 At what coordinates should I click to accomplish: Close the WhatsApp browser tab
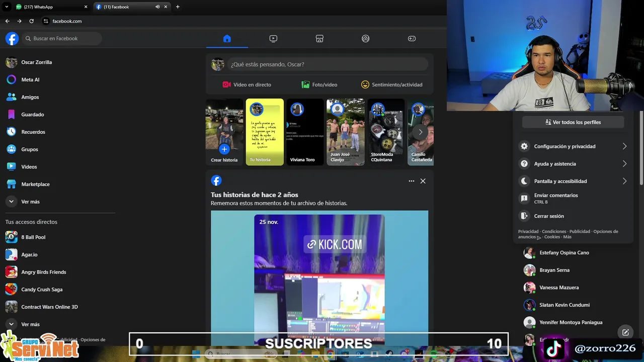click(x=86, y=7)
